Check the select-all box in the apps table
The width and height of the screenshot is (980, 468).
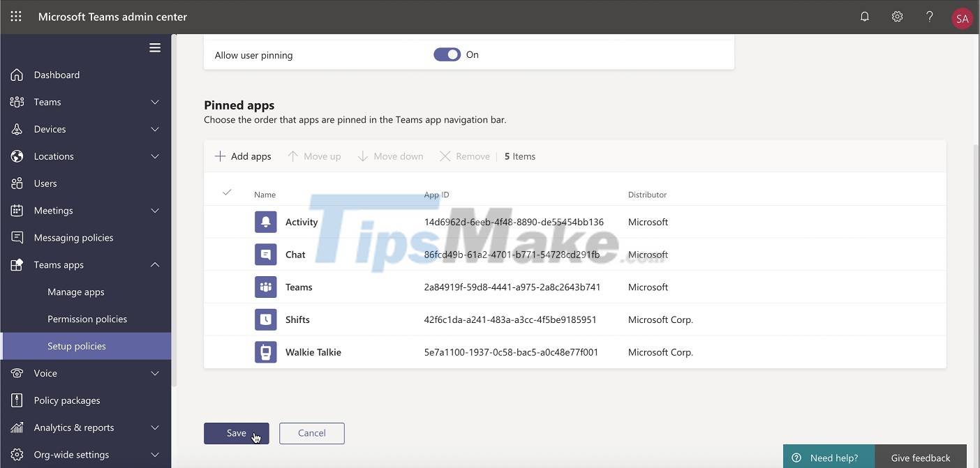pyautogui.click(x=227, y=190)
